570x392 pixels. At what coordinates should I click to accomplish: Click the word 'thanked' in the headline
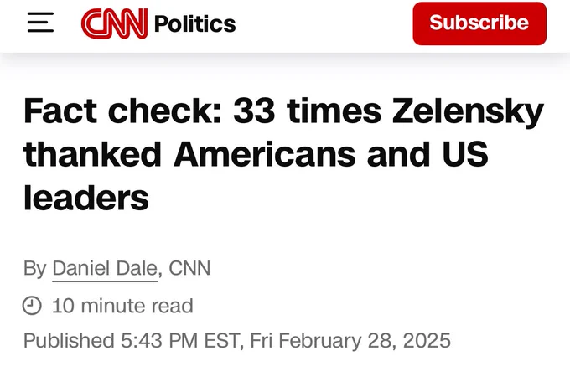(x=92, y=154)
